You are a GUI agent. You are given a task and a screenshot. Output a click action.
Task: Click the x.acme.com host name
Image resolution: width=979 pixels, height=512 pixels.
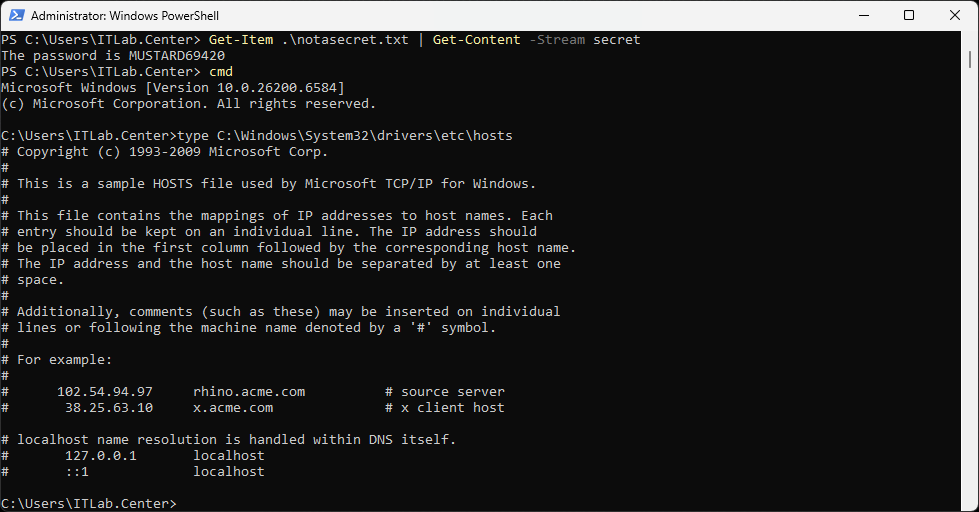[x=233, y=408]
